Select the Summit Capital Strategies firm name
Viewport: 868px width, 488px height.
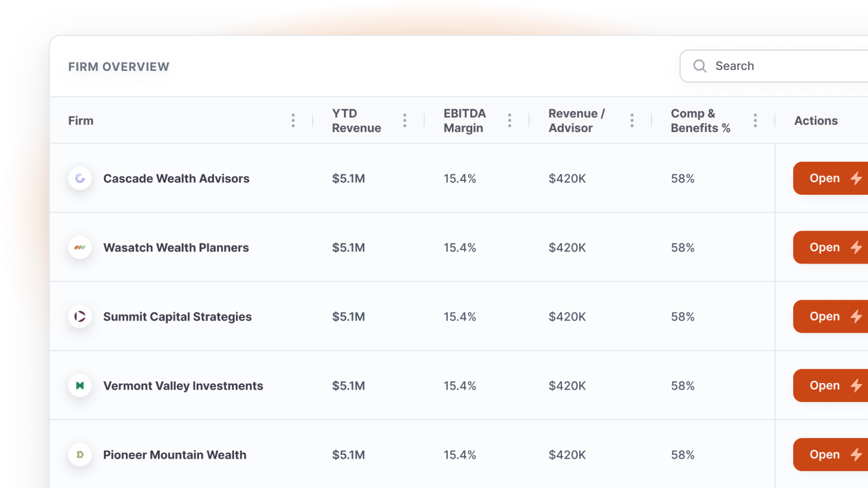177,316
